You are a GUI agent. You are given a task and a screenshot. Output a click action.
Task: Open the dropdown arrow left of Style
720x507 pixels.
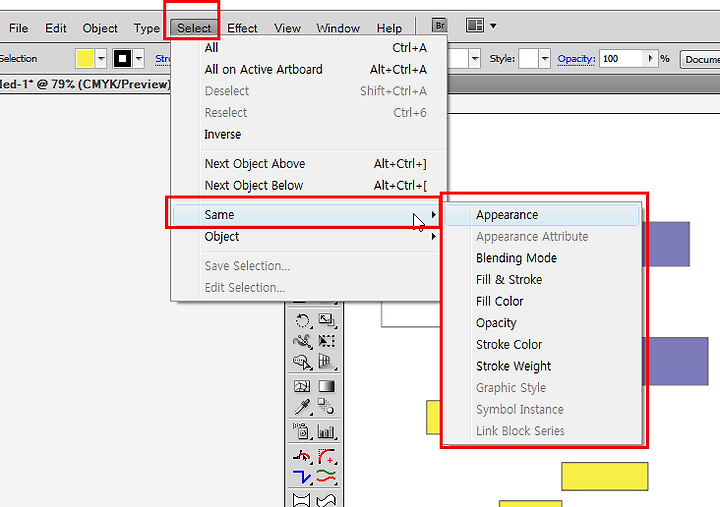click(x=475, y=59)
